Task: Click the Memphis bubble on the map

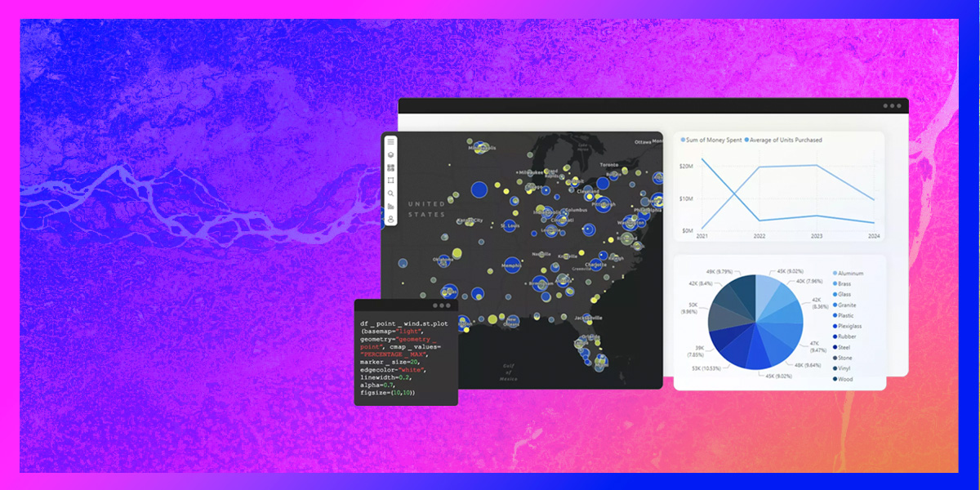Action: pyautogui.click(x=512, y=266)
